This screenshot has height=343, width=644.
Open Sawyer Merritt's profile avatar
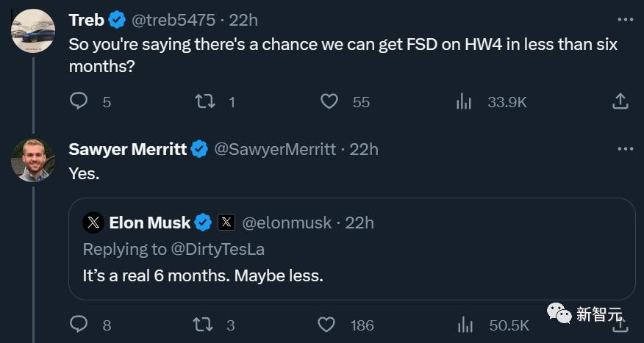(33, 160)
